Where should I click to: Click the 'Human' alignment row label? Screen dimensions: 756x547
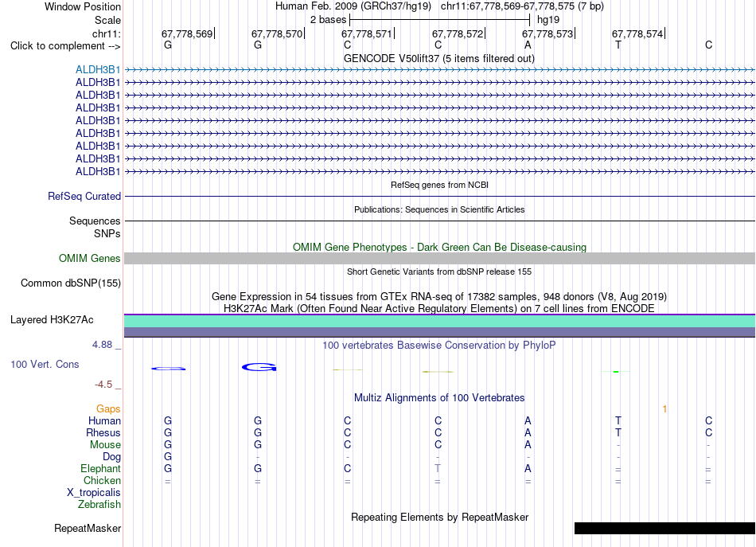point(104,420)
